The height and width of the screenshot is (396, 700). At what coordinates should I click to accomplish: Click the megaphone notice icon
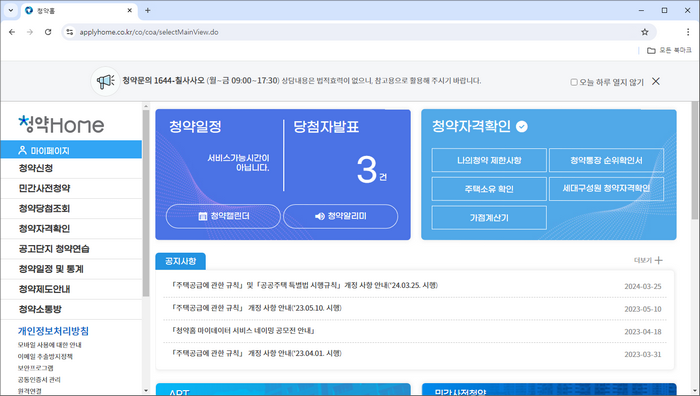click(105, 81)
